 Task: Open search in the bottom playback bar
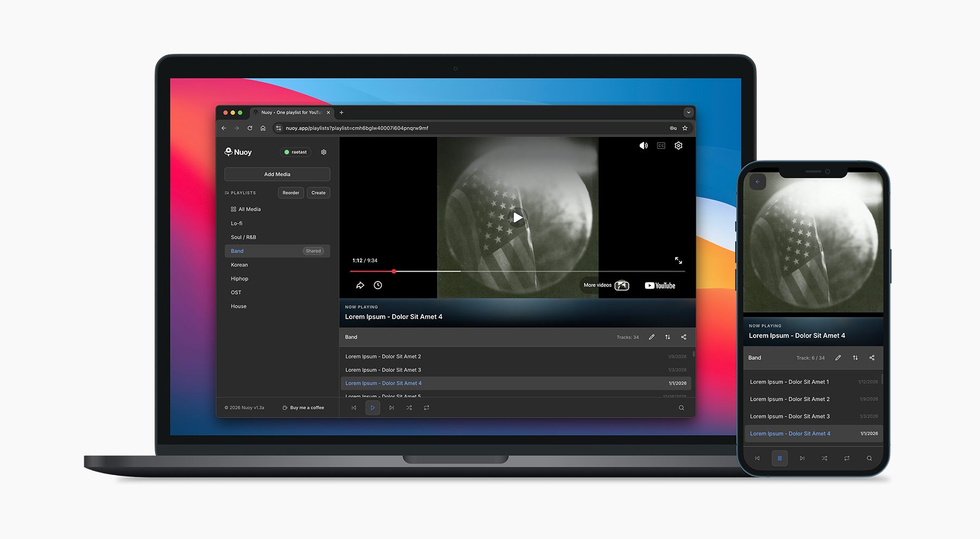pyautogui.click(x=681, y=407)
